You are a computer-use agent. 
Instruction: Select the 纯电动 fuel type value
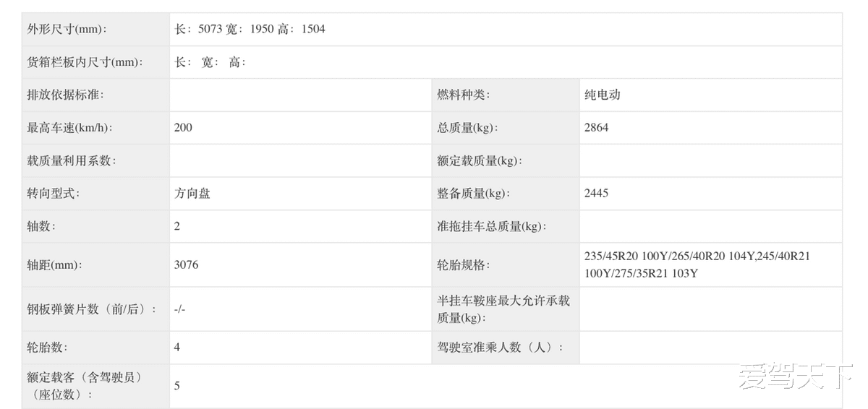click(603, 95)
